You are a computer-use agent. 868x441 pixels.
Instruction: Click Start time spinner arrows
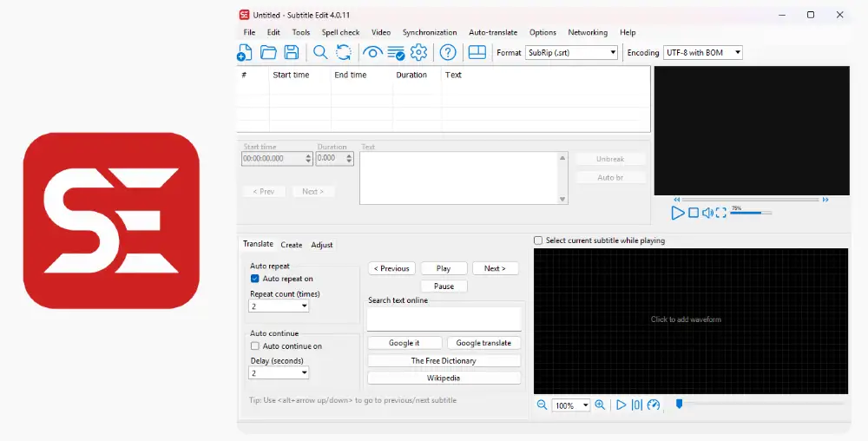pos(308,159)
